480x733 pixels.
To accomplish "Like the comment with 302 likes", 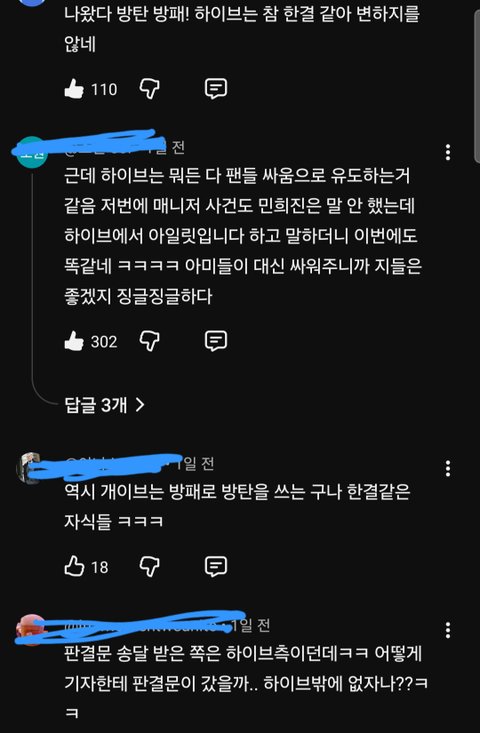I will 74,341.
